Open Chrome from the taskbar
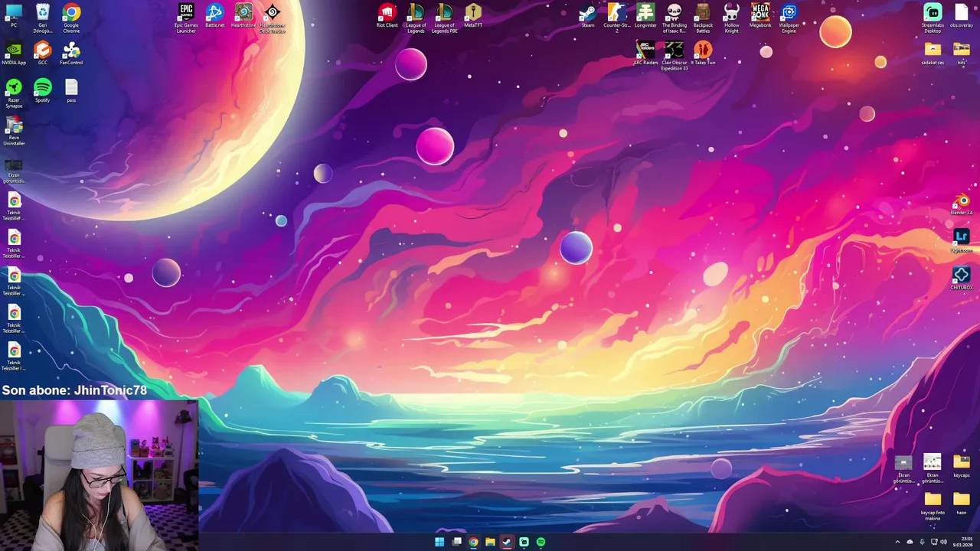 point(473,542)
